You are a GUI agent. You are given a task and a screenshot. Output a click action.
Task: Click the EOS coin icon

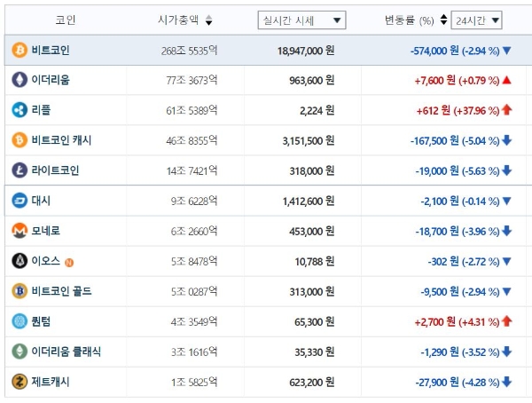[x=20, y=261]
